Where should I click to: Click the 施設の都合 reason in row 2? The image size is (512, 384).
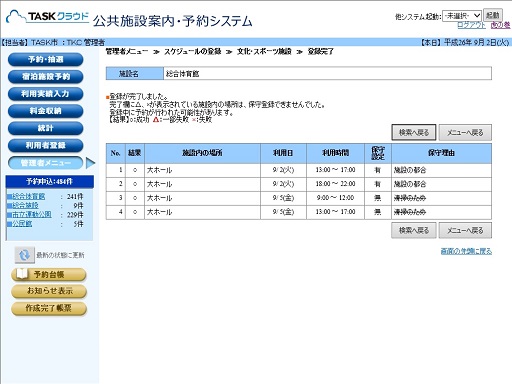point(410,184)
